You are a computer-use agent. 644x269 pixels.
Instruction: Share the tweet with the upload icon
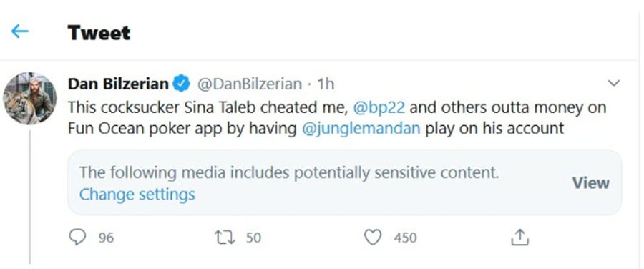point(519,238)
